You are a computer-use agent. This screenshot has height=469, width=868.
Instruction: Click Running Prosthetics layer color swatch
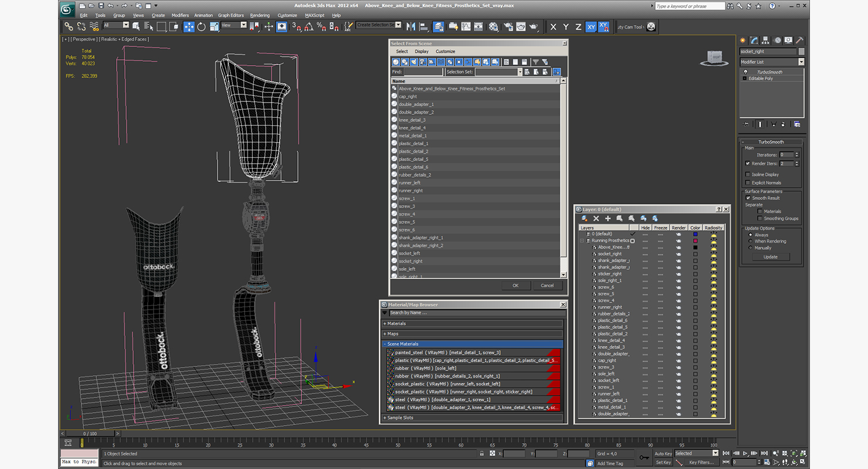[x=696, y=241]
